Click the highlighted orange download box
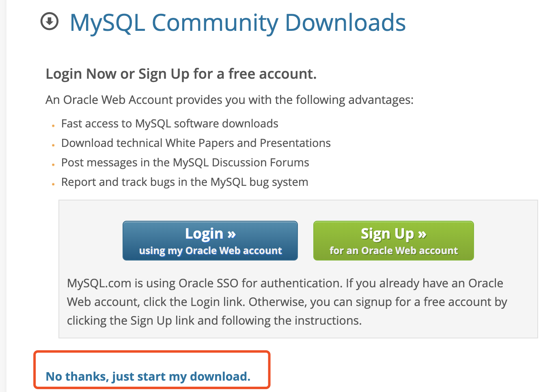This screenshot has width=556, height=392. click(152, 369)
